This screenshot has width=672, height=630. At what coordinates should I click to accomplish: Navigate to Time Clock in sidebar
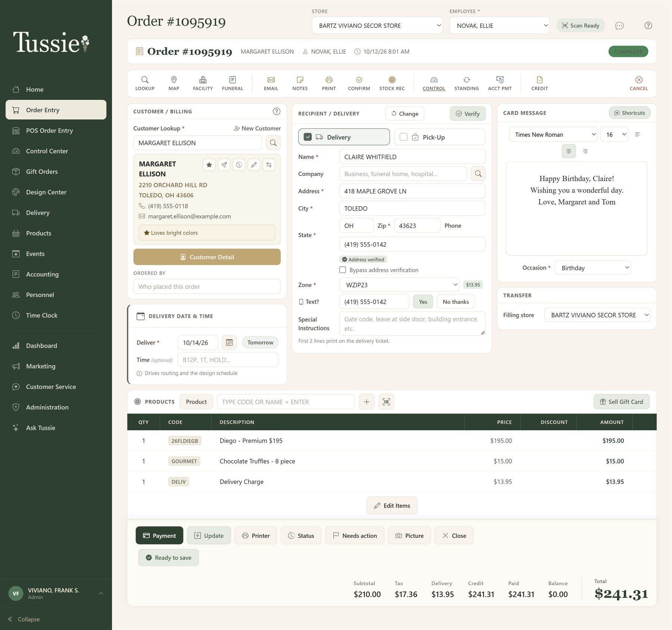coord(56,315)
